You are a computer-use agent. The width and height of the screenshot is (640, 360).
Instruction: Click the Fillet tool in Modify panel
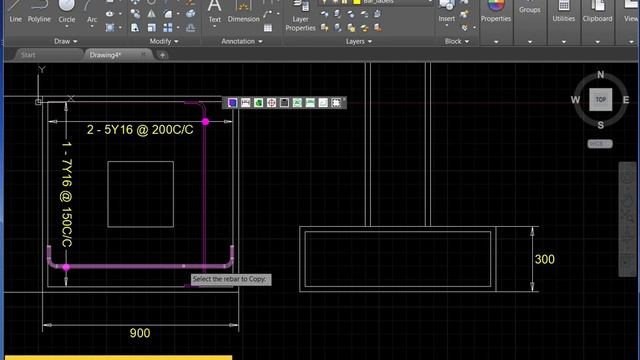pos(168,14)
